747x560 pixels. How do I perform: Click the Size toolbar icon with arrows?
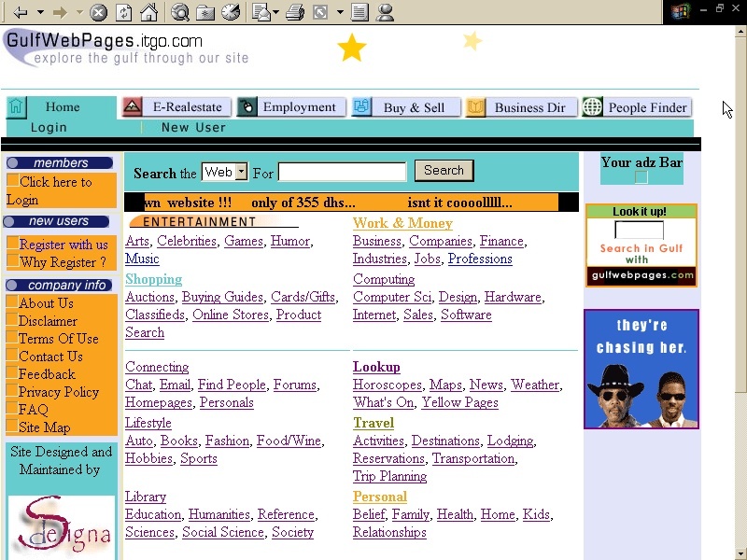320,12
